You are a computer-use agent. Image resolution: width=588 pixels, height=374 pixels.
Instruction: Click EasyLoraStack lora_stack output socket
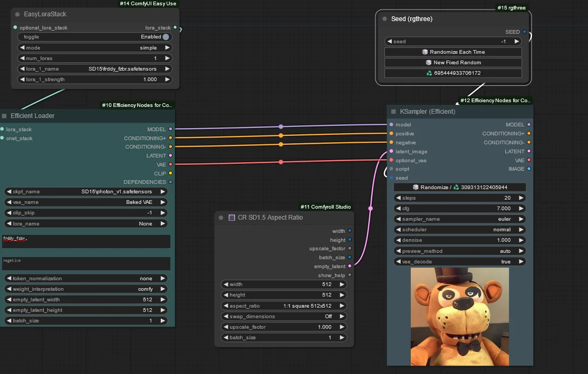coord(175,27)
